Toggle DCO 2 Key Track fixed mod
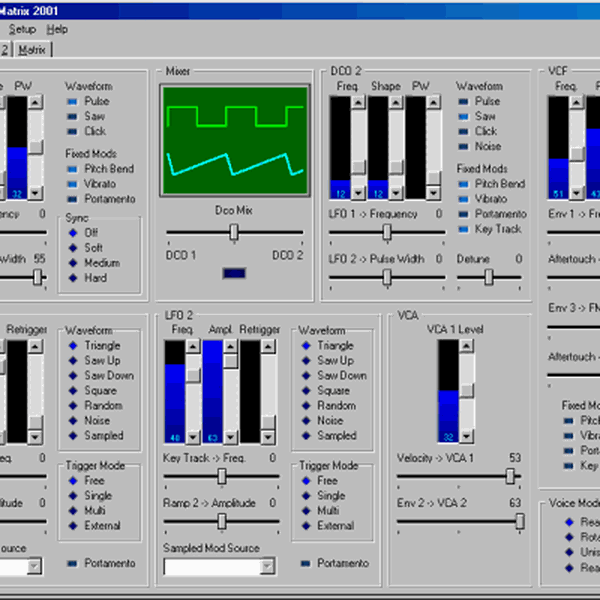This screenshot has width=600, height=600. (x=465, y=229)
